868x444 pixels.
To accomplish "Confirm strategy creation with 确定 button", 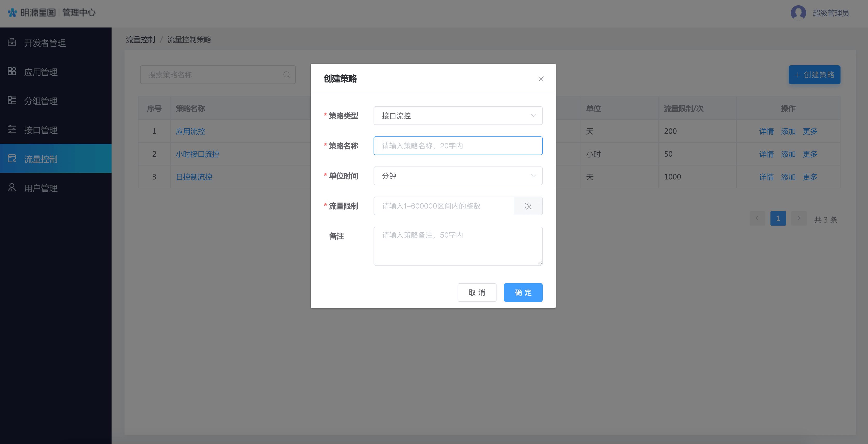I will click(523, 292).
